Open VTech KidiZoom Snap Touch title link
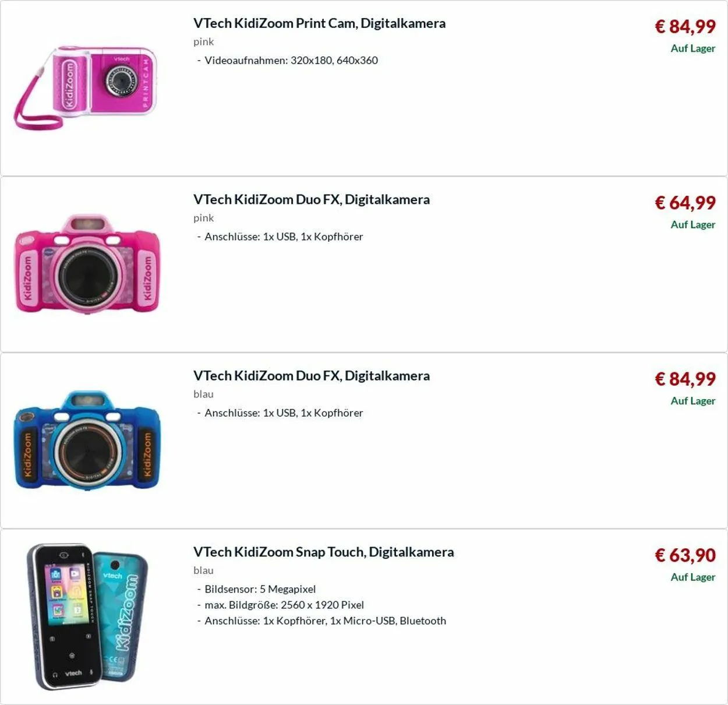This screenshot has height=705, width=728. [323, 552]
